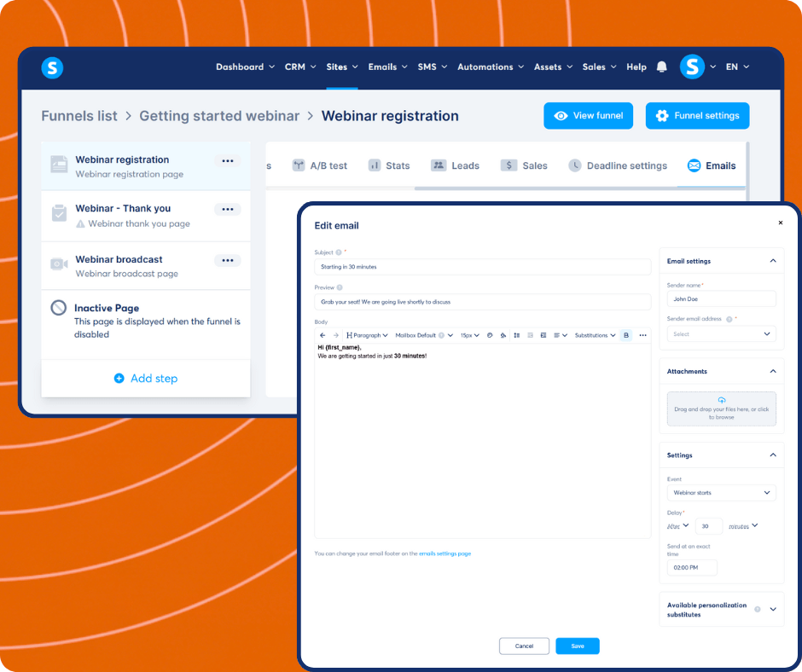Open the Sender email address Select dropdown
This screenshot has height=672, width=802.
point(721,334)
